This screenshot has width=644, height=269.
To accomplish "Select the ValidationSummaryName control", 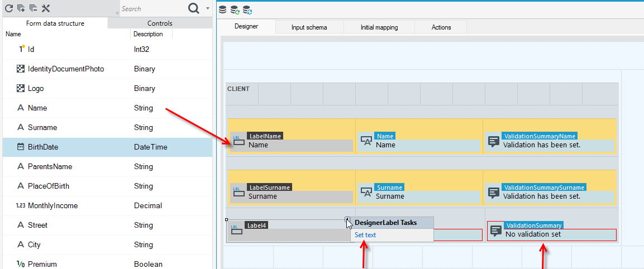I will (x=549, y=141).
